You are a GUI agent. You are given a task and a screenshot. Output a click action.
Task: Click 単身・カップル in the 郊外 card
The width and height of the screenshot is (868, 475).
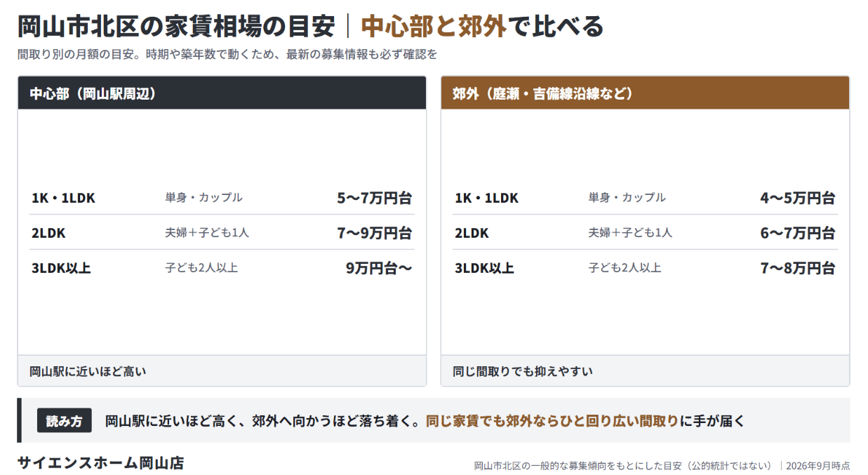[x=627, y=197]
